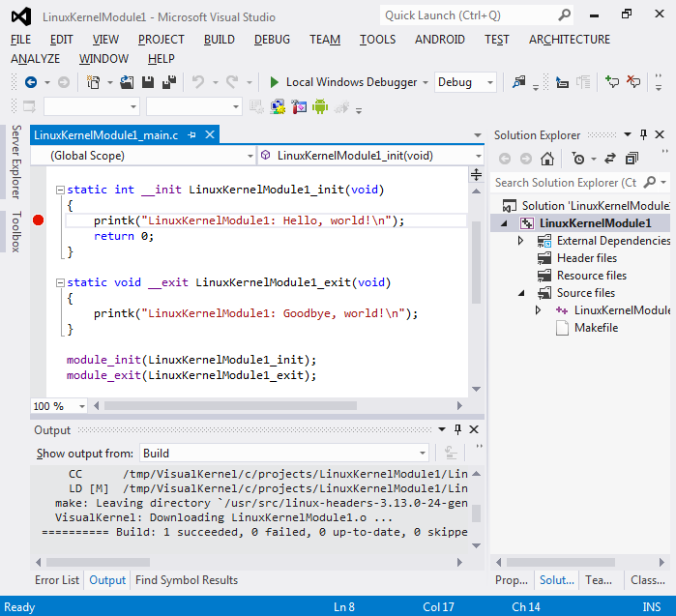Image resolution: width=676 pixels, height=616 pixels.
Task: Switch to the Find Symbol Results tab
Action: 187,580
